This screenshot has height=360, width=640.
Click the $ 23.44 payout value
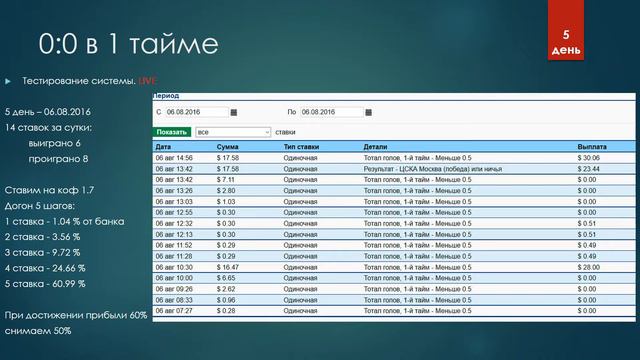[589, 169]
